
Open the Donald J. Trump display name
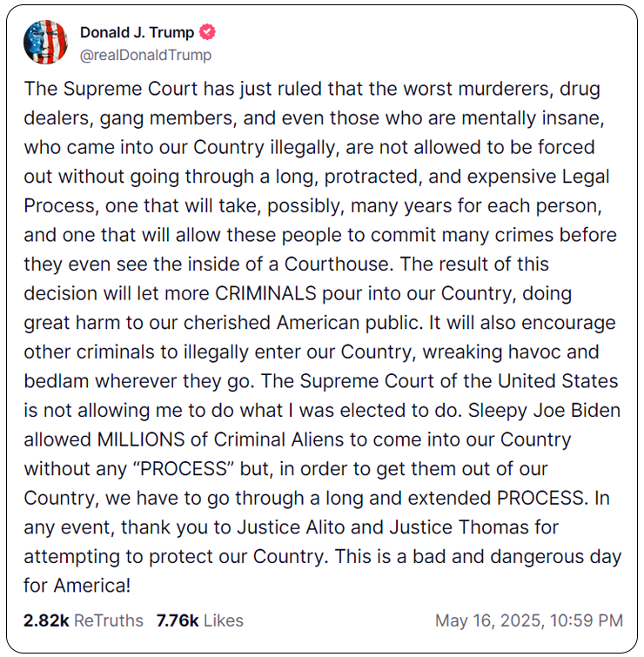point(137,32)
